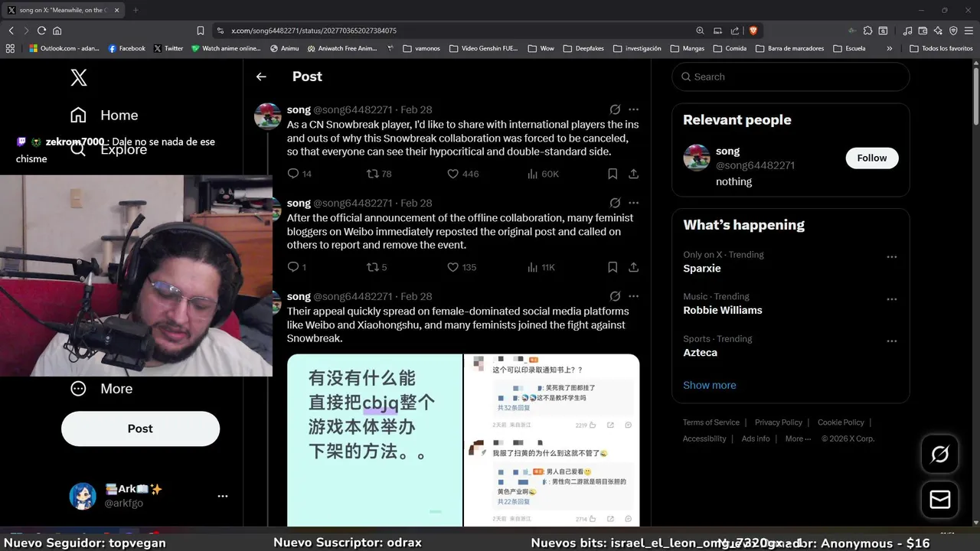This screenshot has height=551, width=980.
Task: Open Home in the sidebar
Action: point(104,116)
